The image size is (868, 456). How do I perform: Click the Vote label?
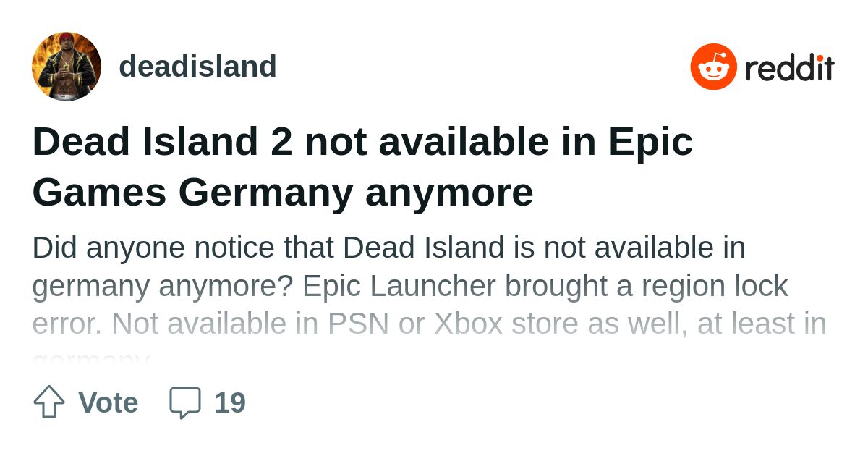tap(108, 402)
